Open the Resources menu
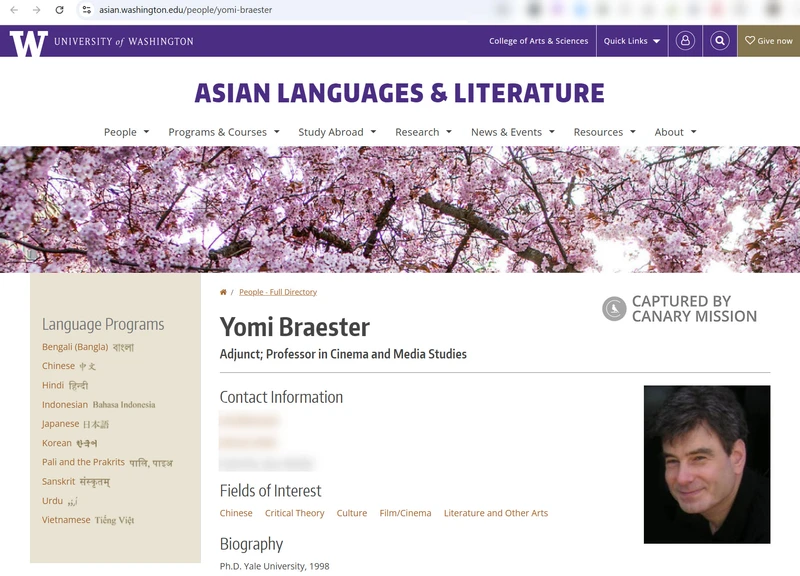Image resolution: width=800 pixels, height=576 pixels. tap(598, 132)
